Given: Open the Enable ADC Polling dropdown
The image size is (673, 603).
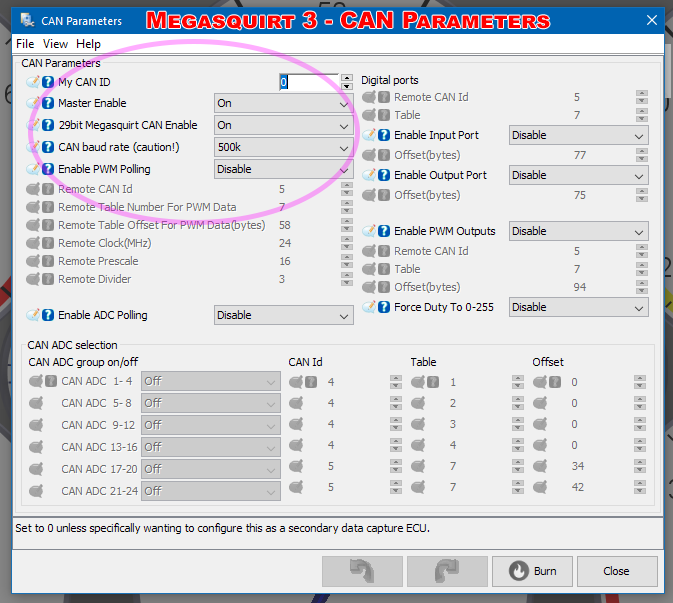Looking at the screenshot, I should click(284, 315).
